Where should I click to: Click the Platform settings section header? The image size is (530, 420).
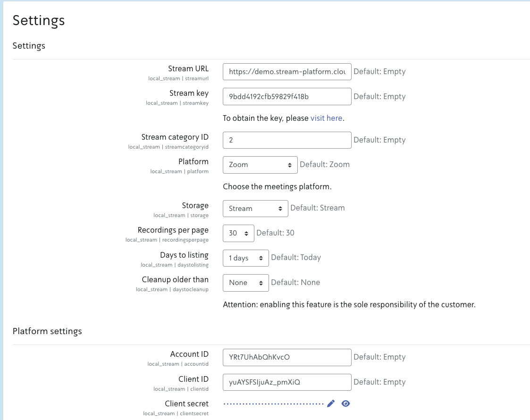pyautogui.click(x=47, y=331)
